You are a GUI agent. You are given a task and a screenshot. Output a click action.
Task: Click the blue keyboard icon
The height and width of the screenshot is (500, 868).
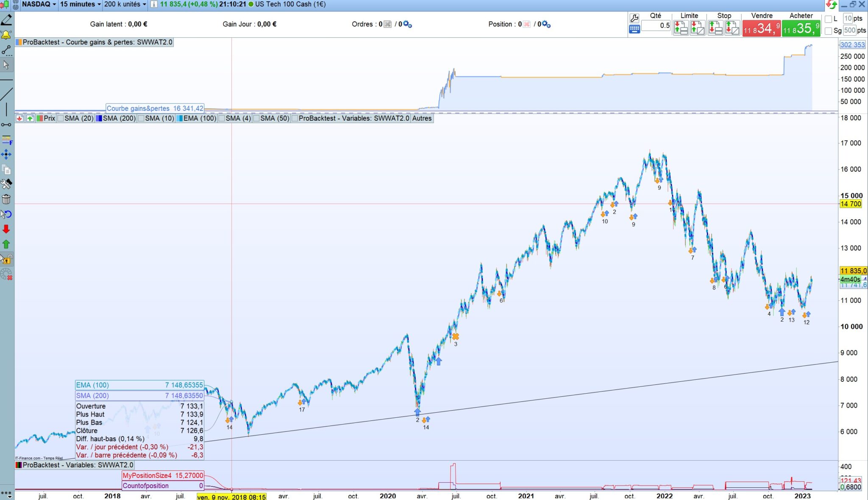pyautogui.click(x=634, y=29)
